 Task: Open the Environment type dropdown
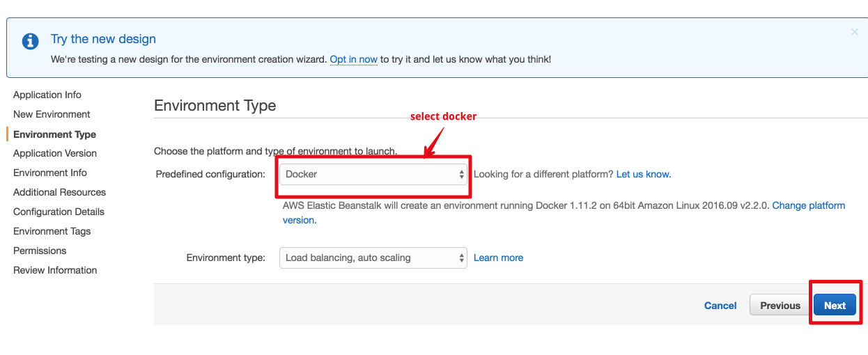(x=373, y=258)
